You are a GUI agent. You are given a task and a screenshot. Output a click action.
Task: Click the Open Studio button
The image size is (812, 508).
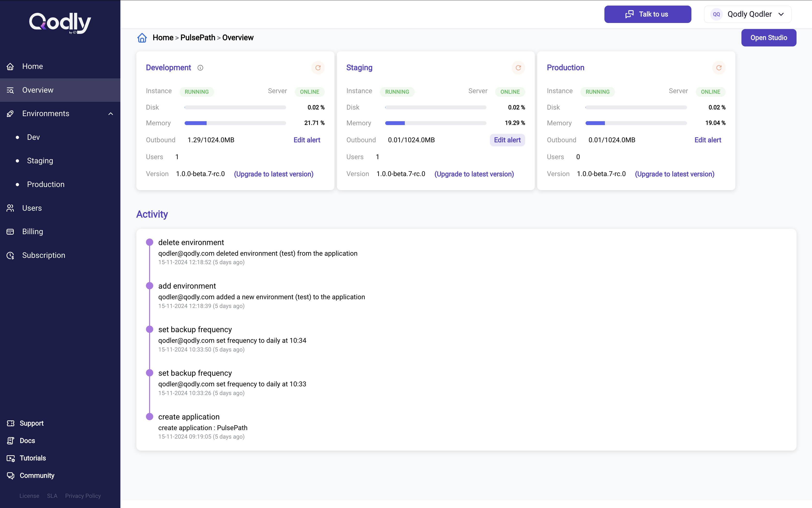(769, 38)
